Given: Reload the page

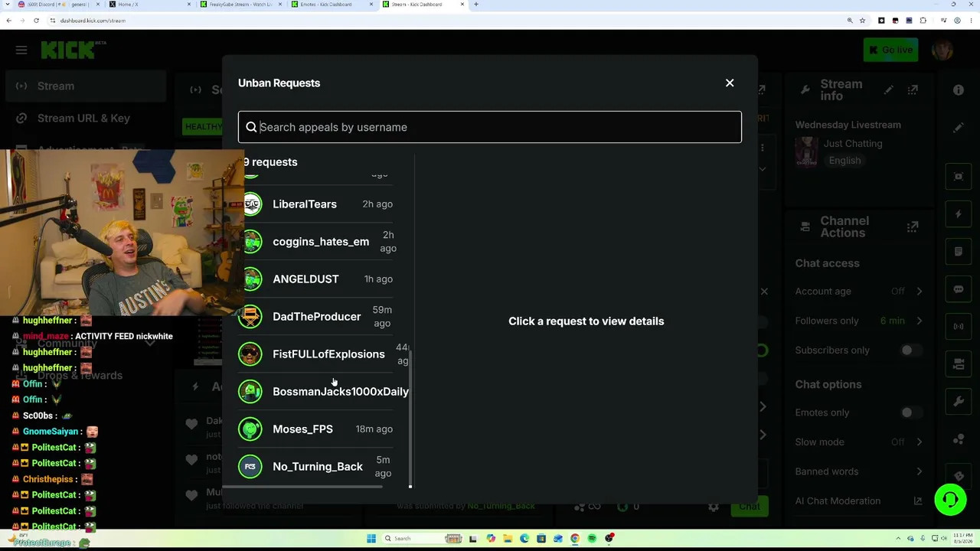Looking at the screenshot, I should (x=36, y=21).
